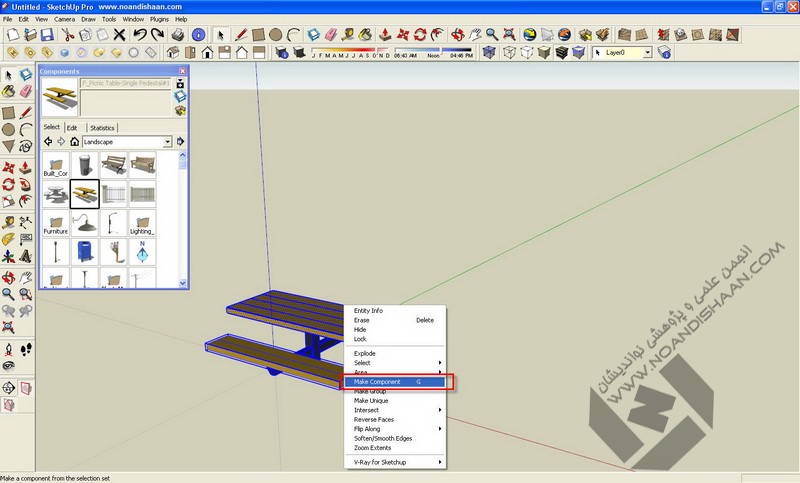Open the Model Info icon

pyautogui.click(x=198, y=35)
